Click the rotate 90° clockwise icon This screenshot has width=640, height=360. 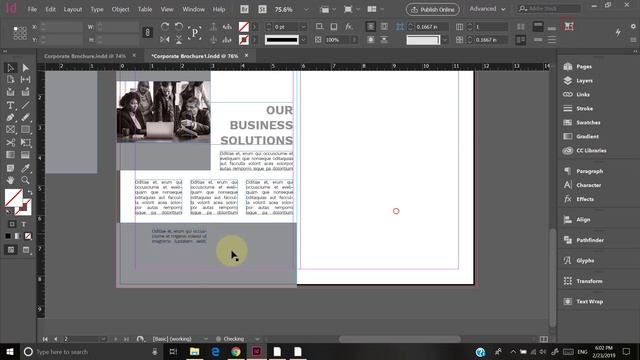tap(165, 27)
